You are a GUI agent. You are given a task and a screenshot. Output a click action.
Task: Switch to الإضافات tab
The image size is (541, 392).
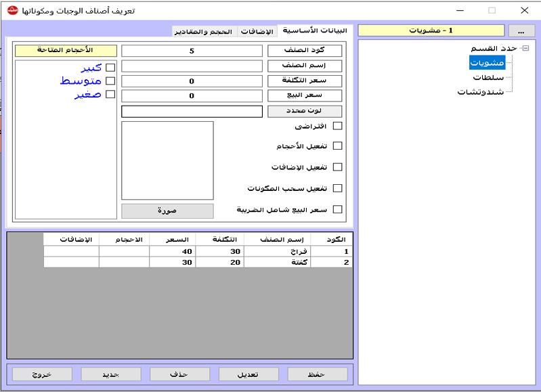(257, 31)
